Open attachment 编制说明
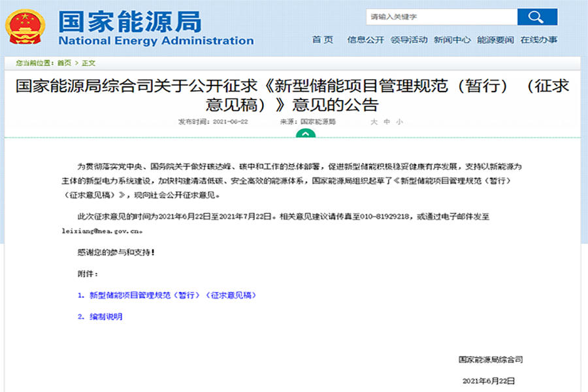 click(x=106, y=317)
